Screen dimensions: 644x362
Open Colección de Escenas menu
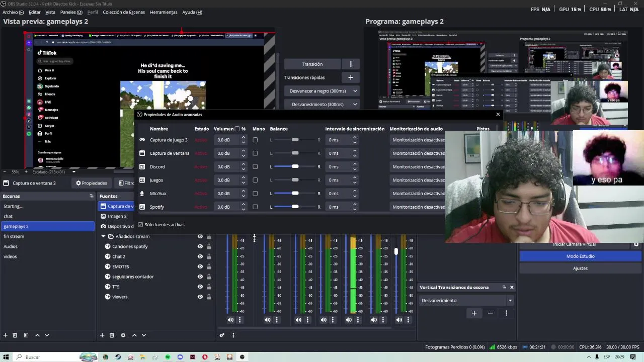124,12
